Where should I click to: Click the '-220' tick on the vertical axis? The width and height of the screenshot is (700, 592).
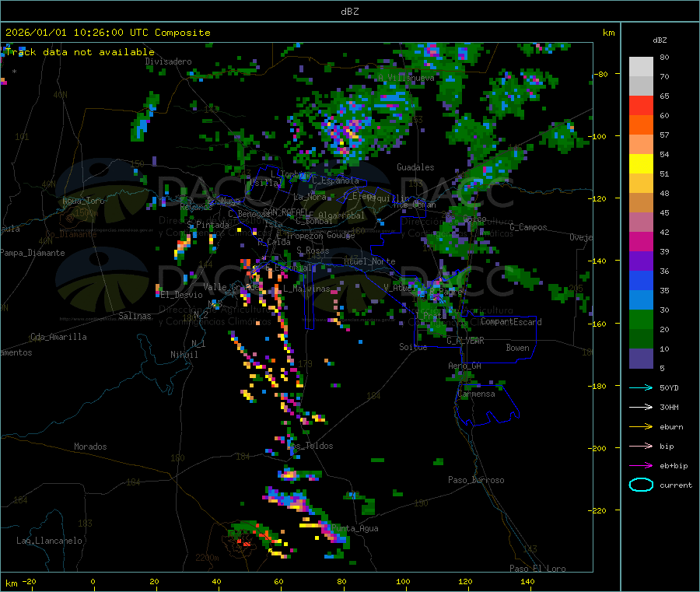coord(598,510)
